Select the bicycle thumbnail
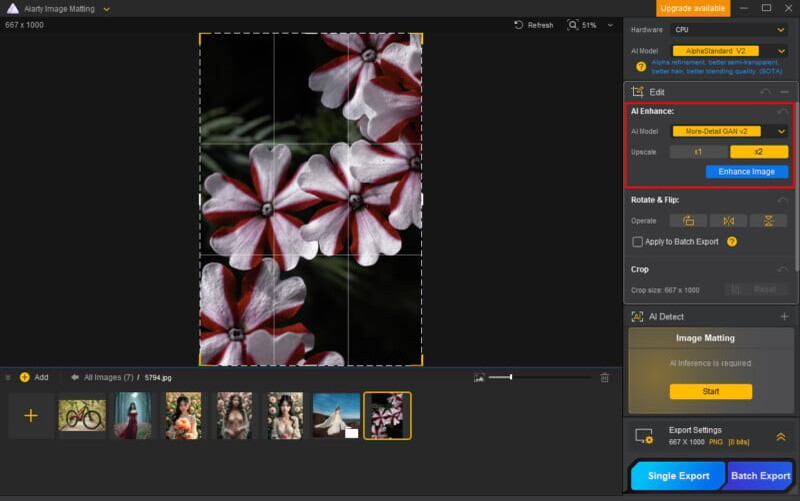The image size is (800, 501). [82, 416]
